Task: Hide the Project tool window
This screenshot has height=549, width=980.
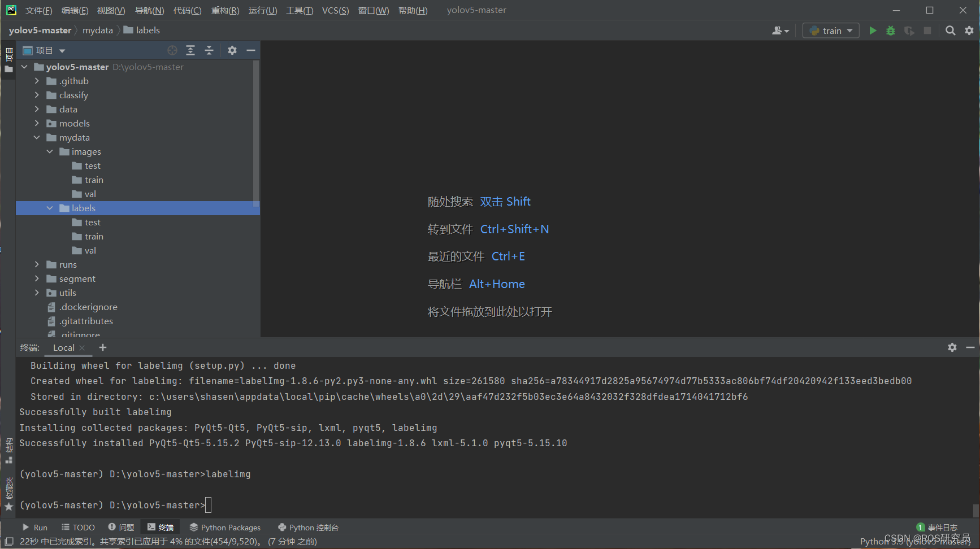Action: click(251, 50)
